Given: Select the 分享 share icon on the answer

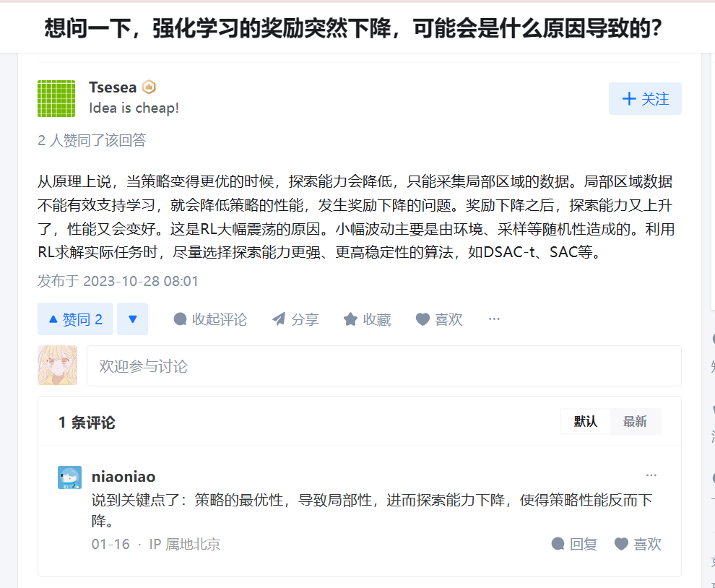Looking at the screenshot, I should tap(278, 319).
